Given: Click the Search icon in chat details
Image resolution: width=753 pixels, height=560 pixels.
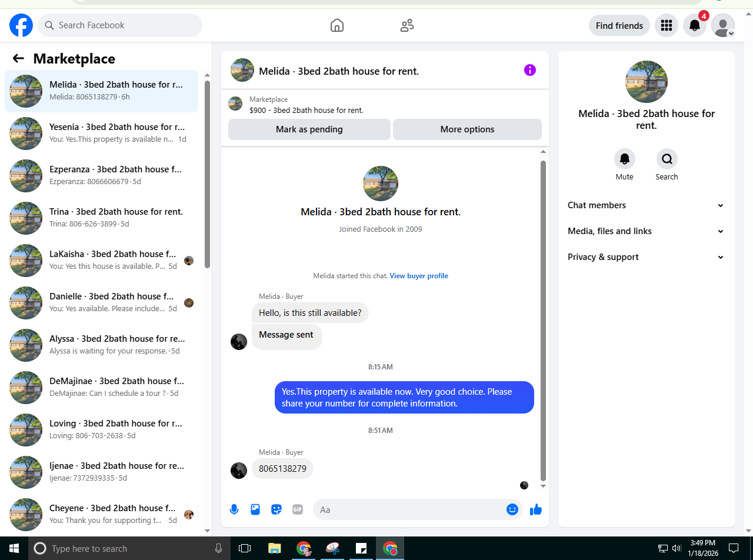Looking at the screenshot, I should pos(667,159).
